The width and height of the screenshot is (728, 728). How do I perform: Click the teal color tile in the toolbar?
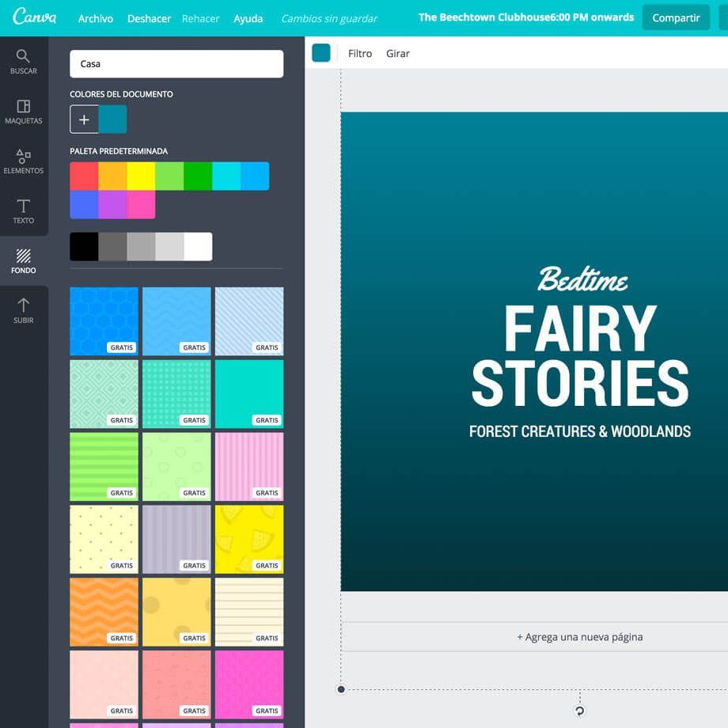point(321,53)
